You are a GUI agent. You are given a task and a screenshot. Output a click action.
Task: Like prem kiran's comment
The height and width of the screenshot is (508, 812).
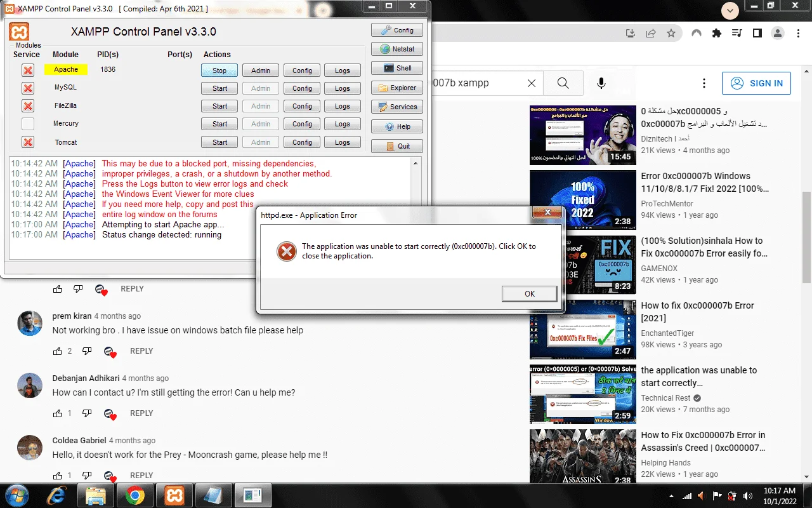coord(58,351)
